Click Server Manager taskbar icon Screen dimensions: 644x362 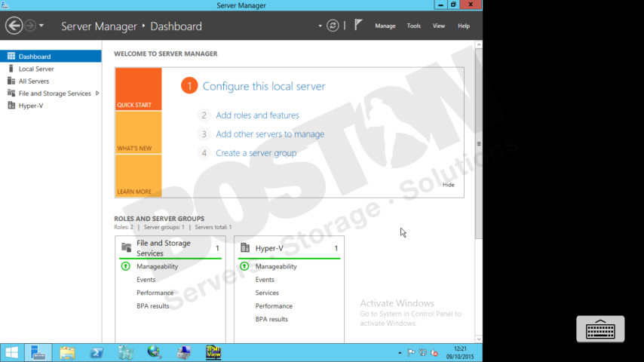click(38, 352)
